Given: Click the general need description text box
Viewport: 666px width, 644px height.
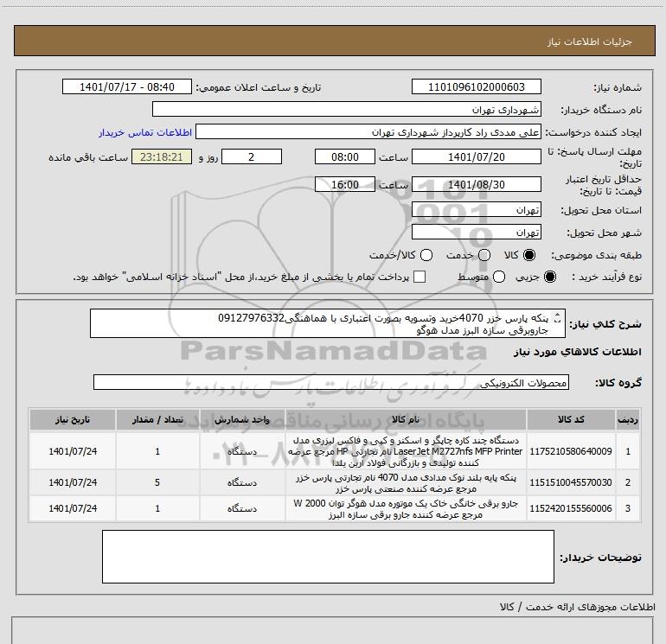Looking at the screenshot, I should click(x=328, y=323).
